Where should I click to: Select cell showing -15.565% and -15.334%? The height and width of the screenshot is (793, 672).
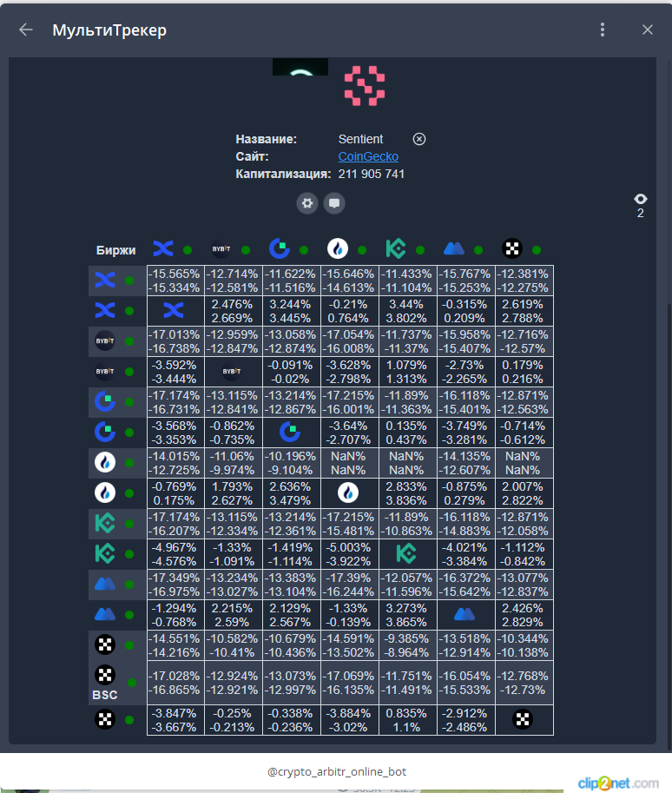click(175, 281)
